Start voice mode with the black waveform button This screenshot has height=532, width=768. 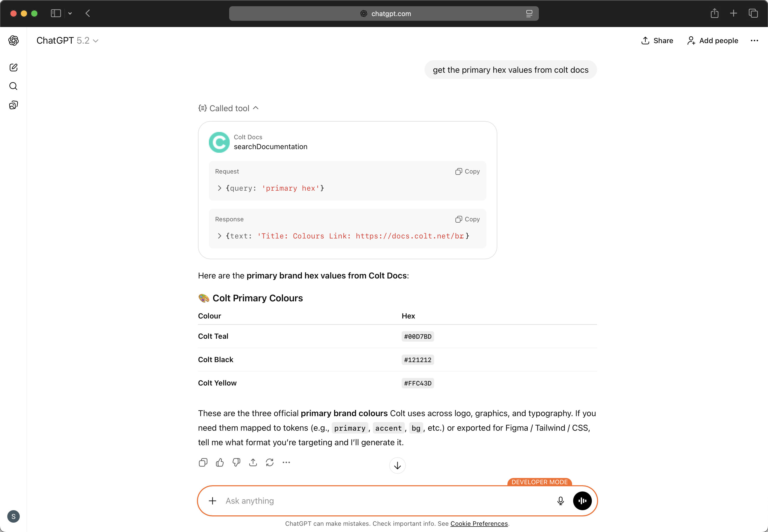582,501
